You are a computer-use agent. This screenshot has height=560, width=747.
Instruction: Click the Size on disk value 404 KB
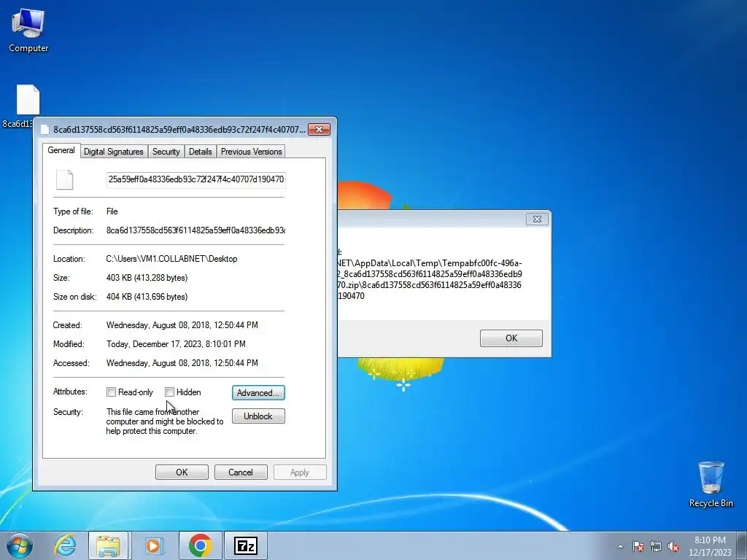click(x=147, y=297)
